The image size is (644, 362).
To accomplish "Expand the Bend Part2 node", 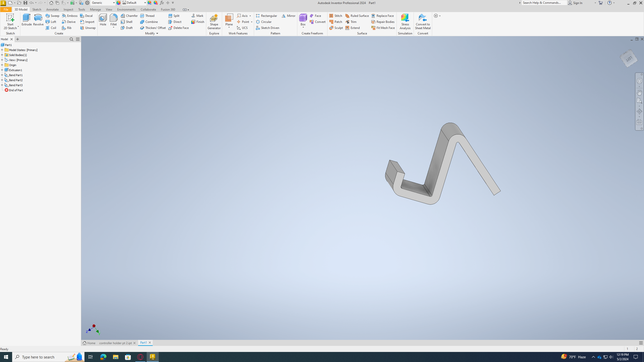I will point(2,80).
